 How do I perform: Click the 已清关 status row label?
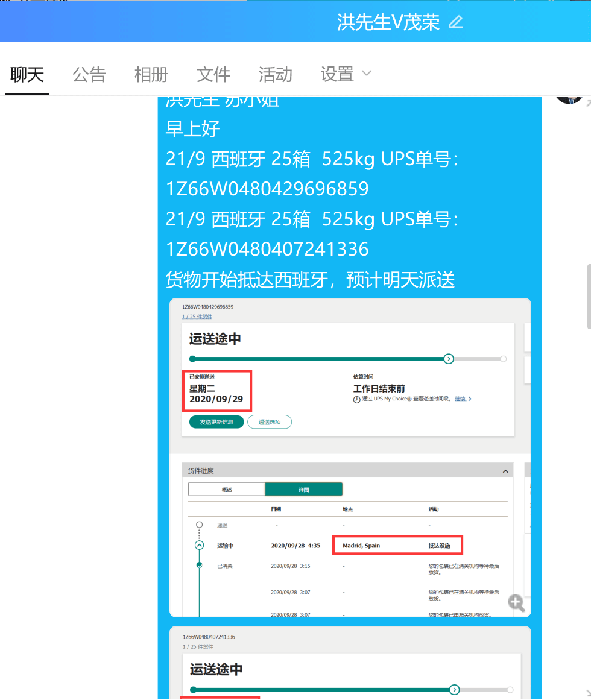[x=224, y=566]
